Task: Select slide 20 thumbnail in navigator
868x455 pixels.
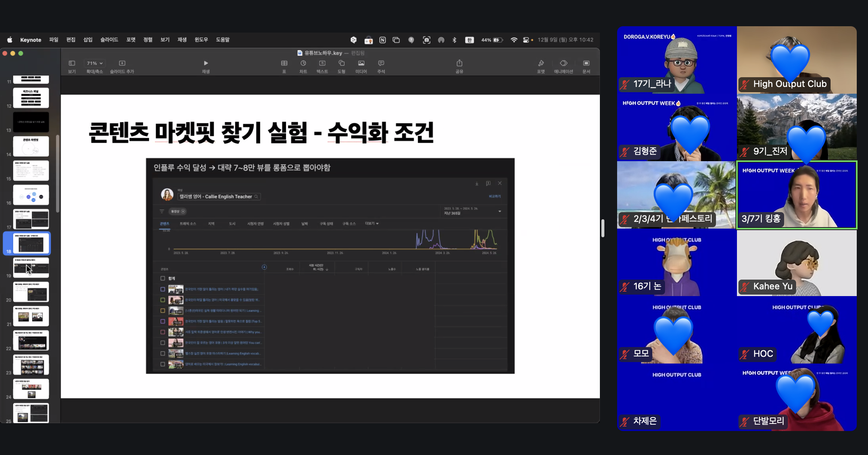Action: pyautogui.click(x=31, y=292)
